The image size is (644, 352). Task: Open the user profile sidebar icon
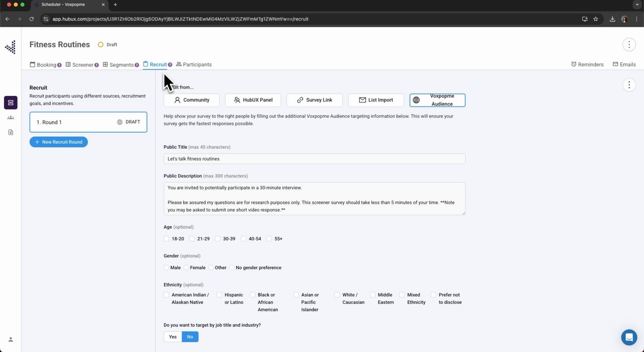pyautogui.click(x=11, y=339)
